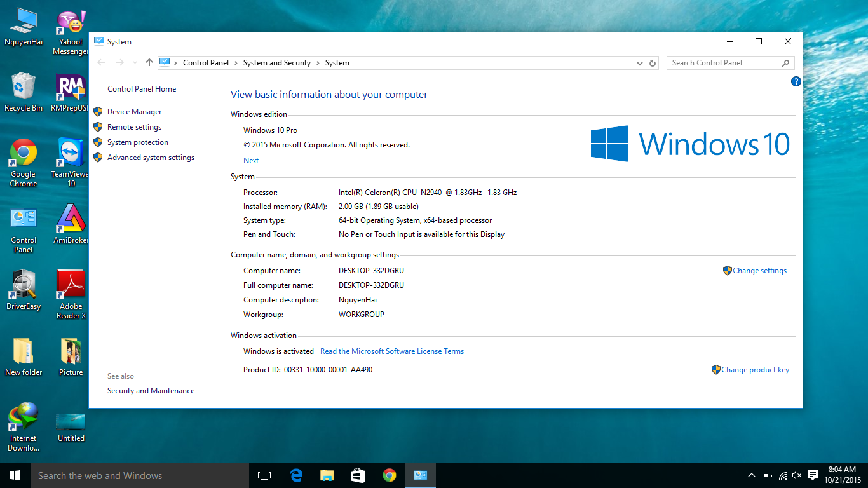
Task: Click the Change product key link
Action: (x=755, y=370)
